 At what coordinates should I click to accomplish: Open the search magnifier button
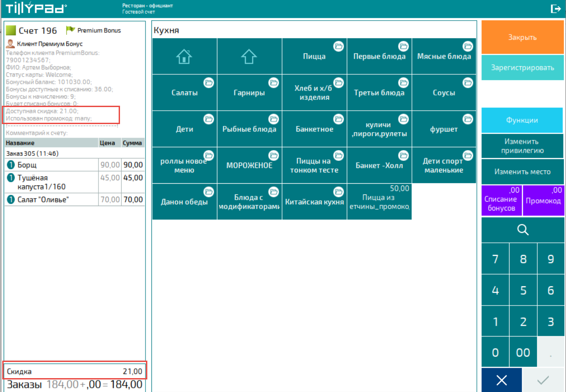pos(523,230)
